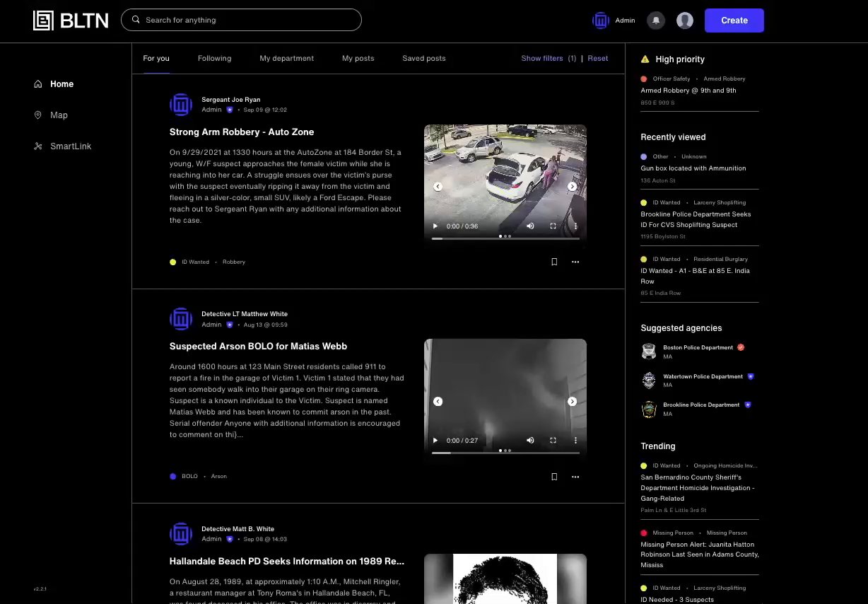Click Detective LT Matthew White's agency avatar
Screen dimensions: 868x604
pos(181,319)
